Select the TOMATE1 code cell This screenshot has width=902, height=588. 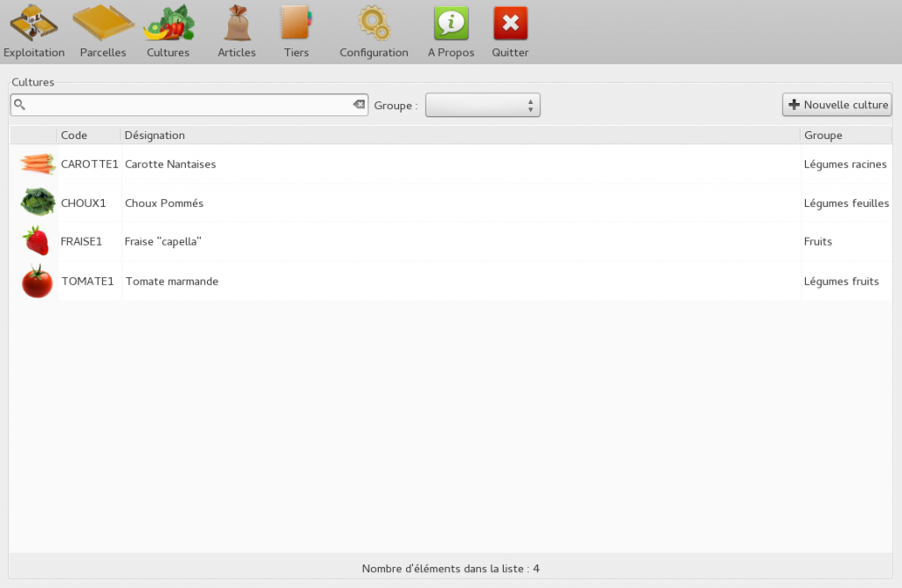pos(87,281)
